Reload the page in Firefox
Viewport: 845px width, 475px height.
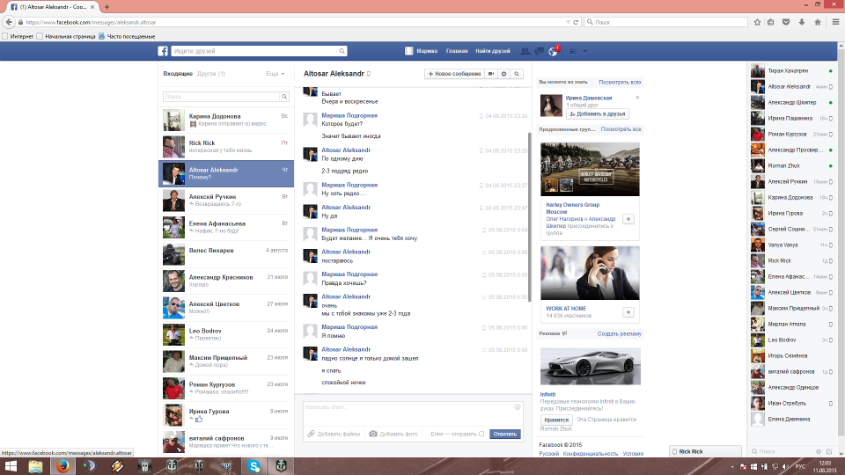(x=576, y=22)
